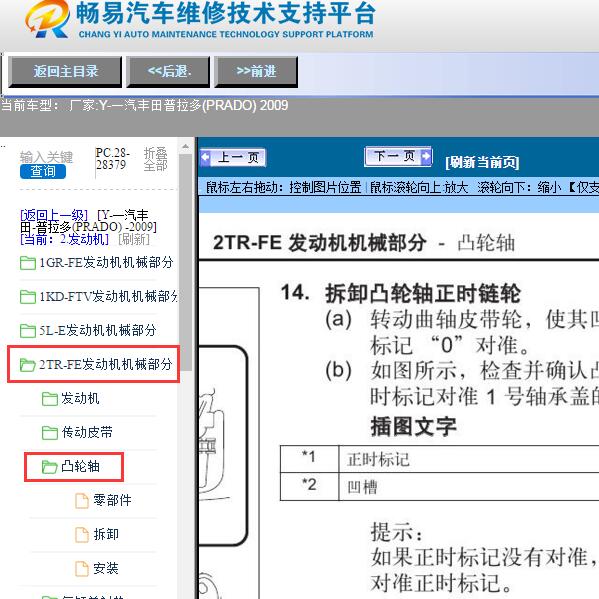The height and width of the screenshot is (599, 599).
Task: Click the 刷新 link in sidebar
Action: [x=134, y=239]
